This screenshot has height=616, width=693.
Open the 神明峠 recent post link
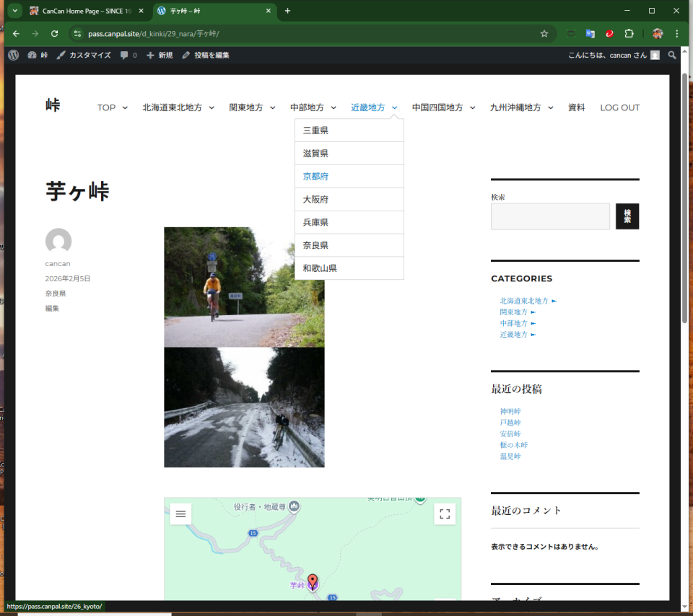[x=510, y=411]
